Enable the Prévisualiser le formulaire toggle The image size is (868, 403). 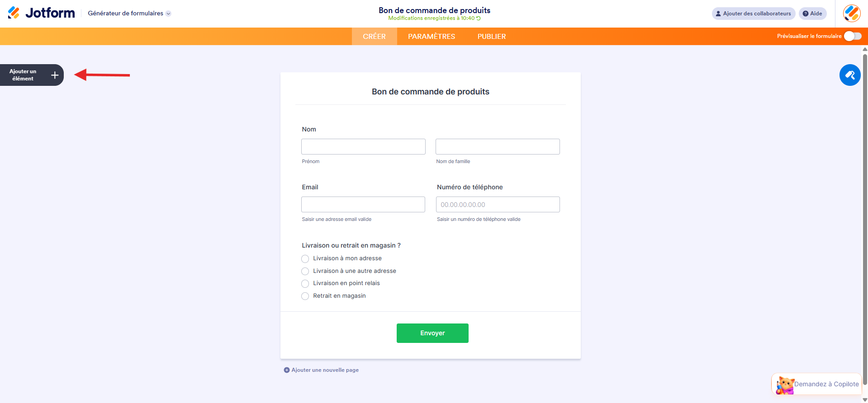tap(852, 36)
